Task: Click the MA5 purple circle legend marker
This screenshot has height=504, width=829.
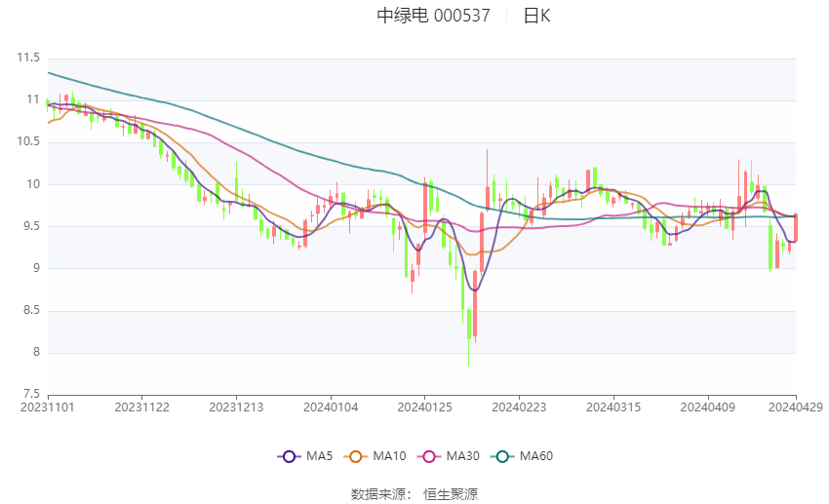Action: (288, 455)
